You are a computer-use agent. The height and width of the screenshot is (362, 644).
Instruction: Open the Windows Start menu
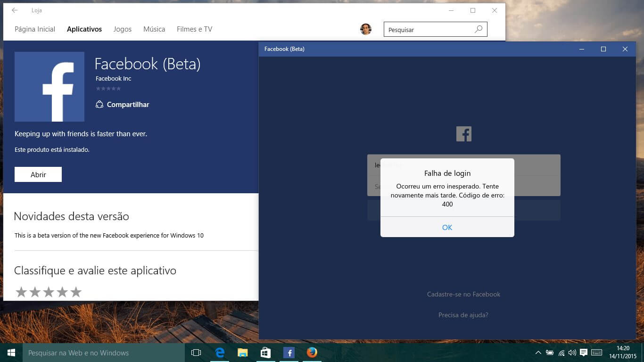click(x=11, y=353)
